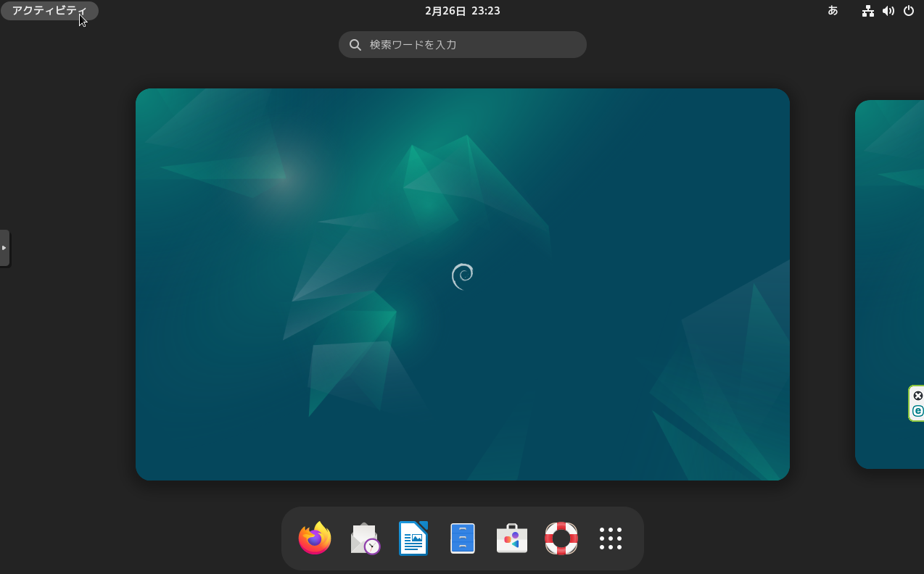Click the アクティビティ button

coord(49,11)
